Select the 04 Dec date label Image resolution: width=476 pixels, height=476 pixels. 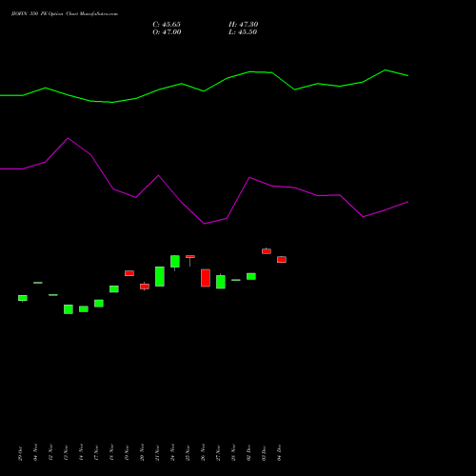pyautogui.click(x=279, y=453)
